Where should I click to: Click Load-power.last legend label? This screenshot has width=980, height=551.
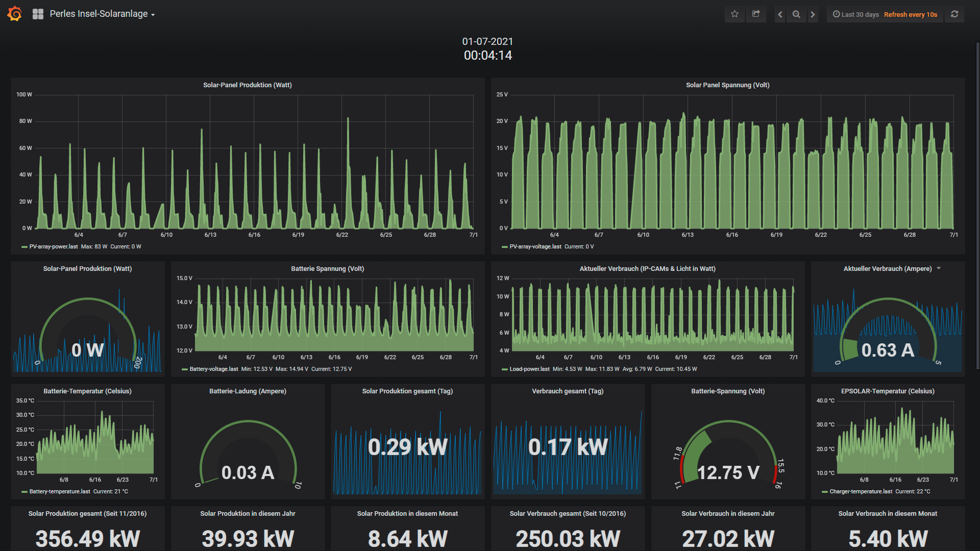point(529,369)
